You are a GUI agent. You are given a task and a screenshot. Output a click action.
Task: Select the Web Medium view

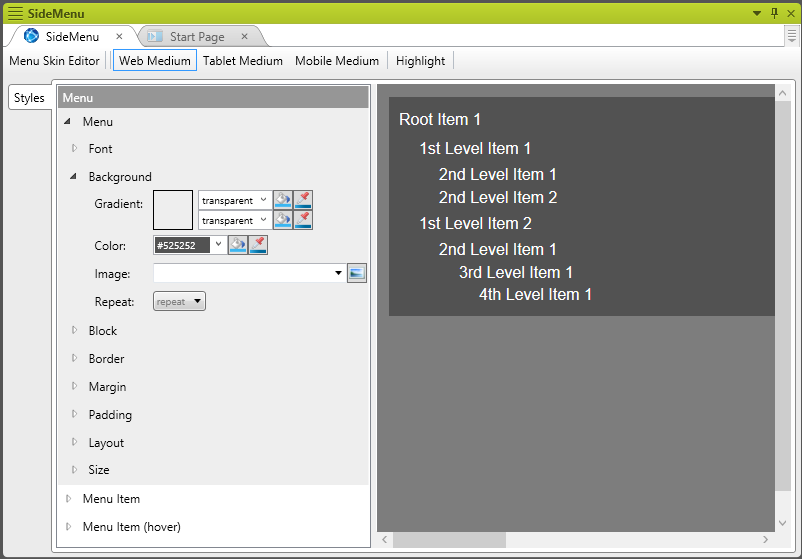(154, 60)
